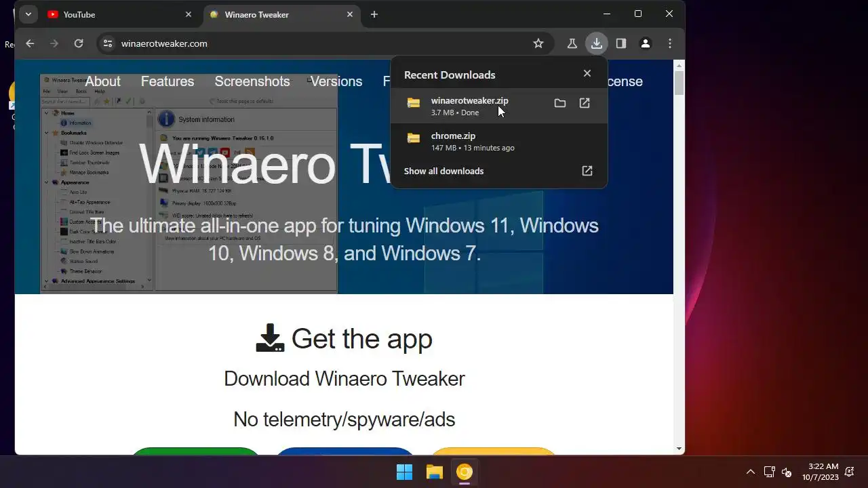Click the chrome.zip file icon
This screenshot has height=488, width=868.
pyautogui.click(x=413, y=138)
